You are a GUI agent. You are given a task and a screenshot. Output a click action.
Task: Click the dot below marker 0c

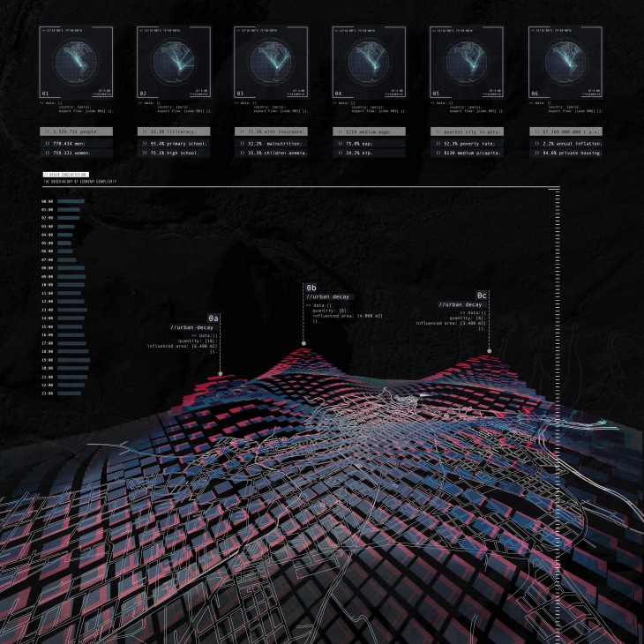[490, 350]
